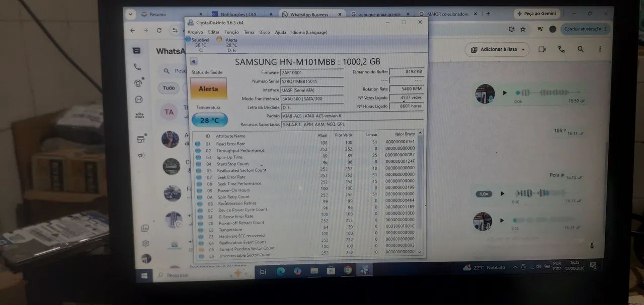The image size is (644, 305).
Task: Go back in Chrome browser
Action: [x=132, y=30]
